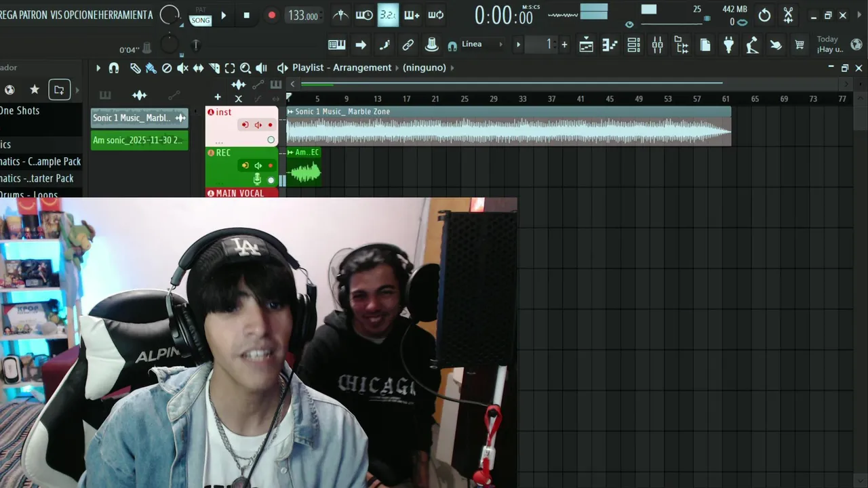Open the star favorites browser tab

pos(35,89)
